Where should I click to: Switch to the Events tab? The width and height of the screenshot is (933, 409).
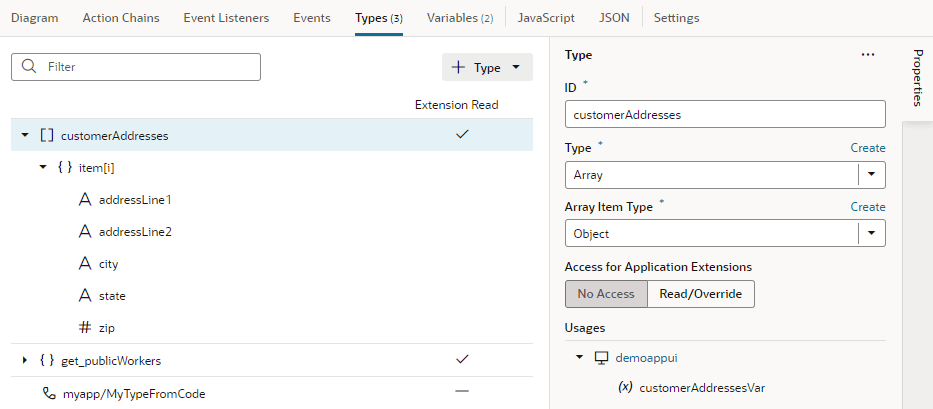pyautogui.click(x=312, y=18)
